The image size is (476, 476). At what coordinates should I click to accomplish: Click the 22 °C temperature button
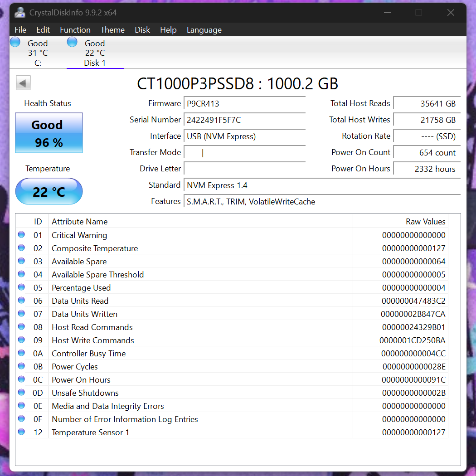(x=49, y=191)
